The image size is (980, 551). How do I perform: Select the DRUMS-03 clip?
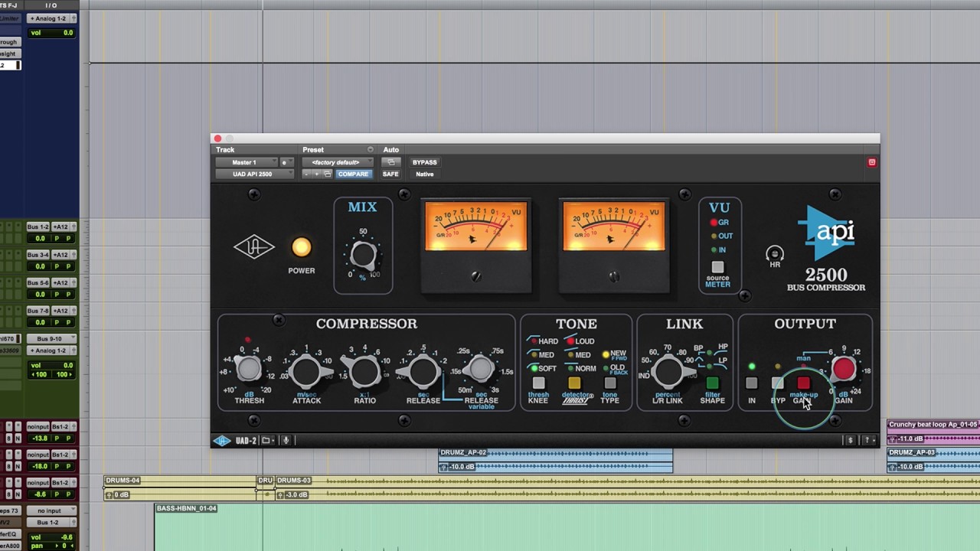pos(627,487)
